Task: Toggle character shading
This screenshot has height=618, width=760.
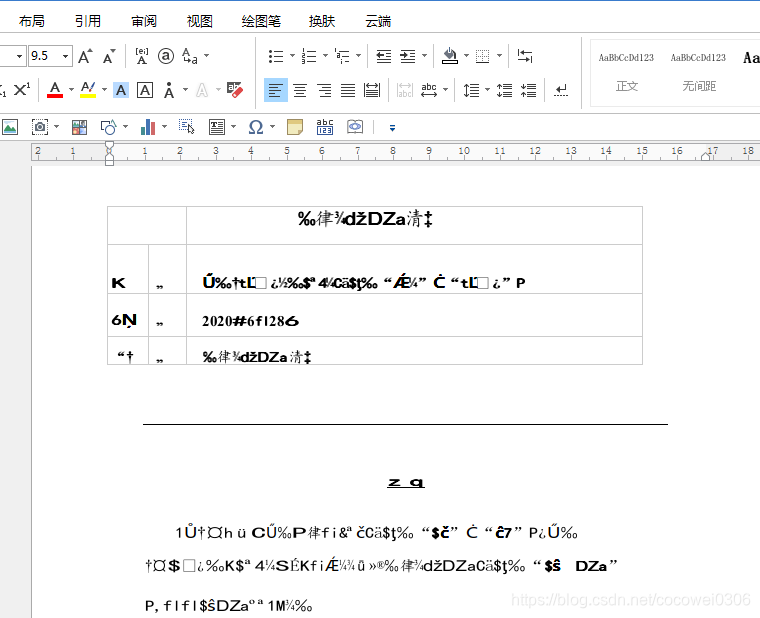Action: point(121,90)
